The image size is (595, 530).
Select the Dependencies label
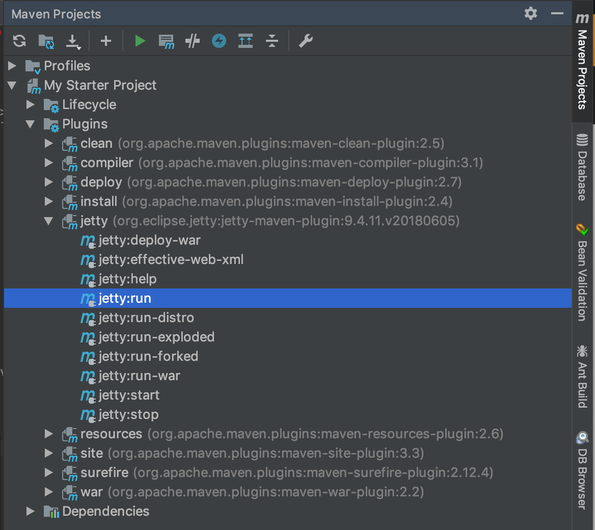[106, 511]
